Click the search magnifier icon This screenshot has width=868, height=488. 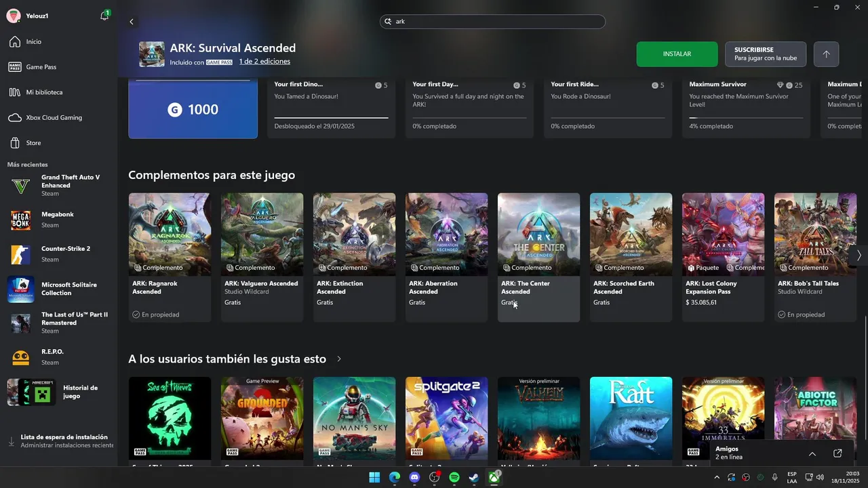(x=389, y=22)
